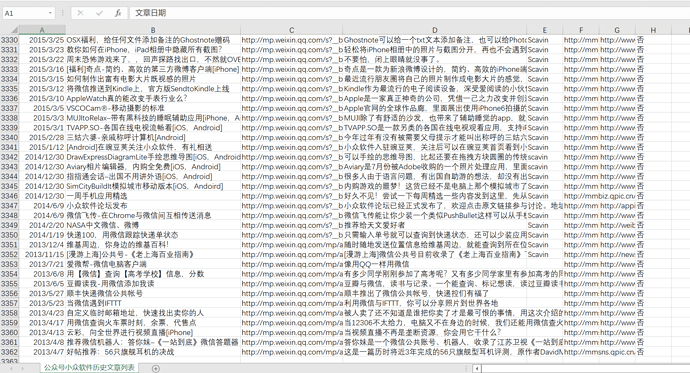This screenshot has height=373, width=690.
Task: Click cell 维基周边,你身边的维基百科!
Action: tap(153, 245)
